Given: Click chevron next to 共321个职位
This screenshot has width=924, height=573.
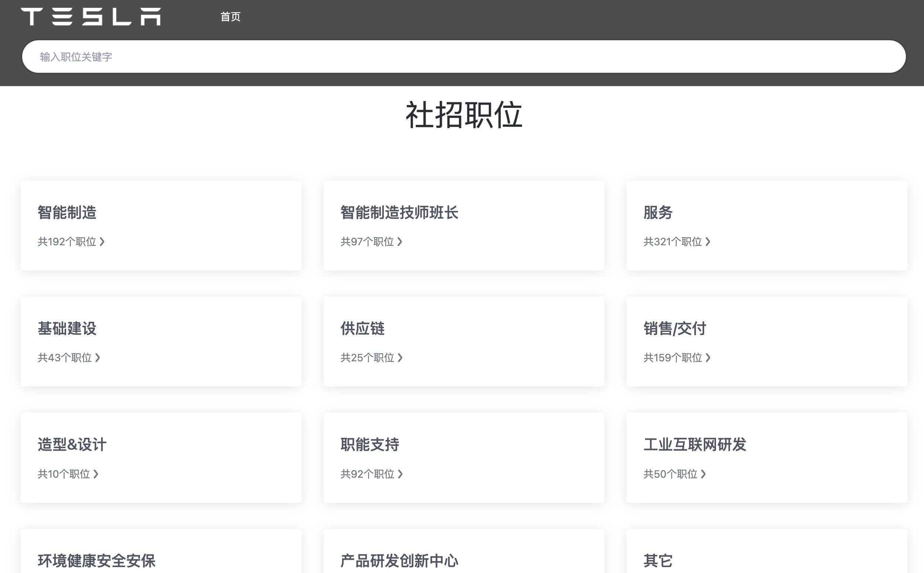Looking at the screenshot, I should (708, 242).
